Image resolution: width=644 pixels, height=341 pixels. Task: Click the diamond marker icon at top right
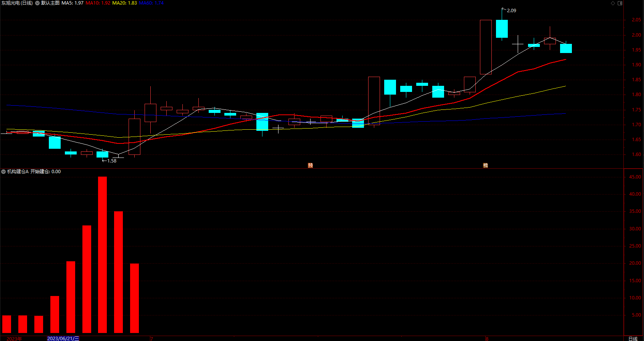coord(613,3)
